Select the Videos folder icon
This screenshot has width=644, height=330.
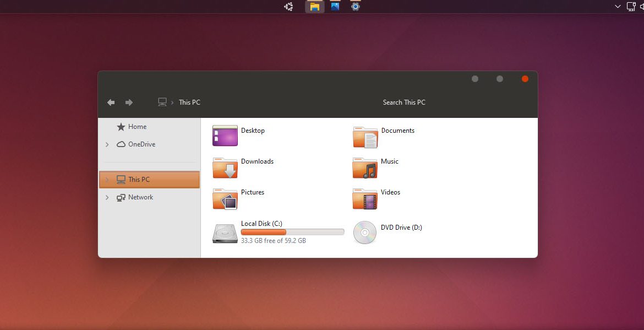365,199
